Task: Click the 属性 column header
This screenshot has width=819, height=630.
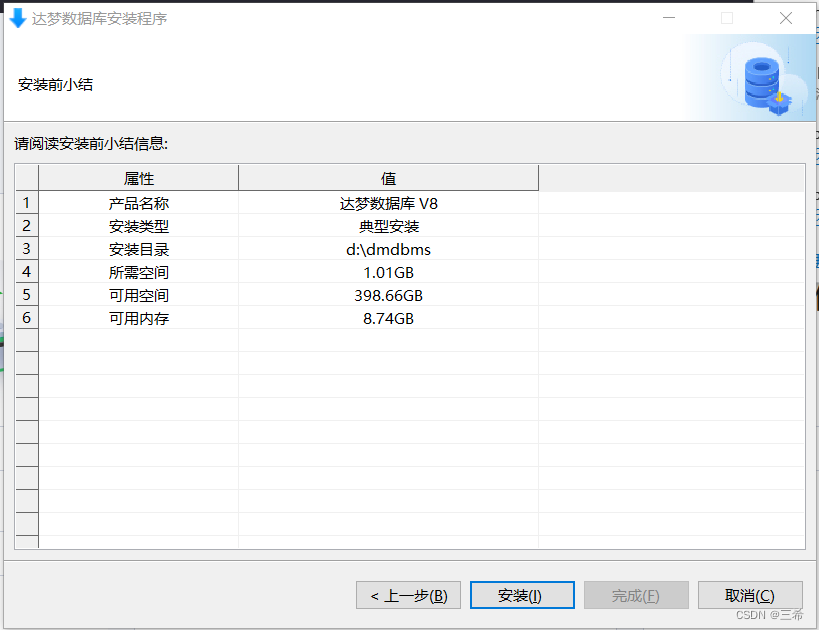Action: [x=138, y=178]
